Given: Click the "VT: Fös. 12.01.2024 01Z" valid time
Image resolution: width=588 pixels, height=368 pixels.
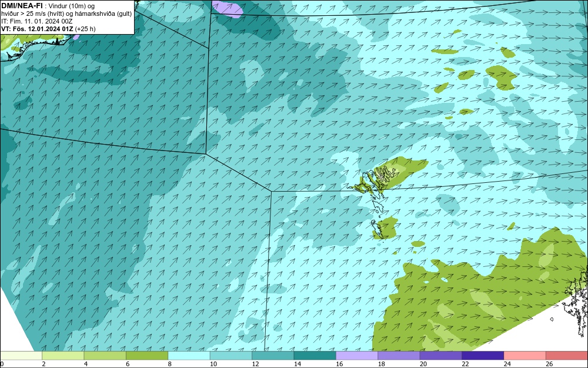Looking at the screenshot, I should pos(37,29).
